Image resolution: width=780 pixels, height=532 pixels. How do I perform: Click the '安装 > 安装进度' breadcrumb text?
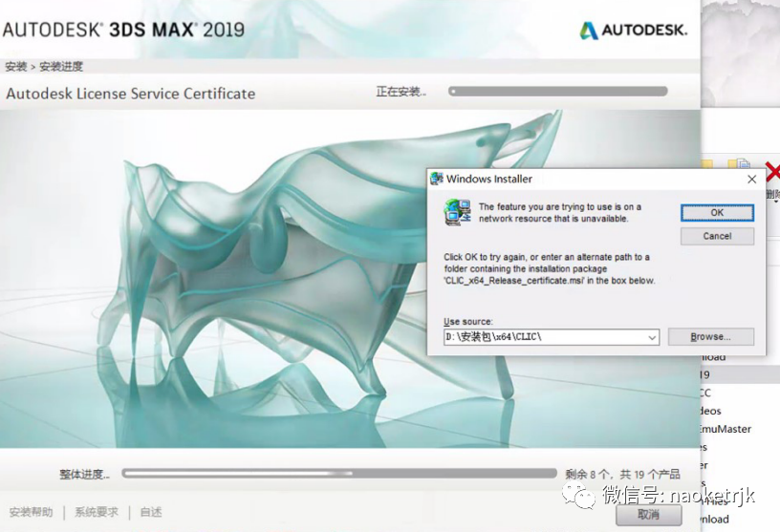click(x=44, y=67)
